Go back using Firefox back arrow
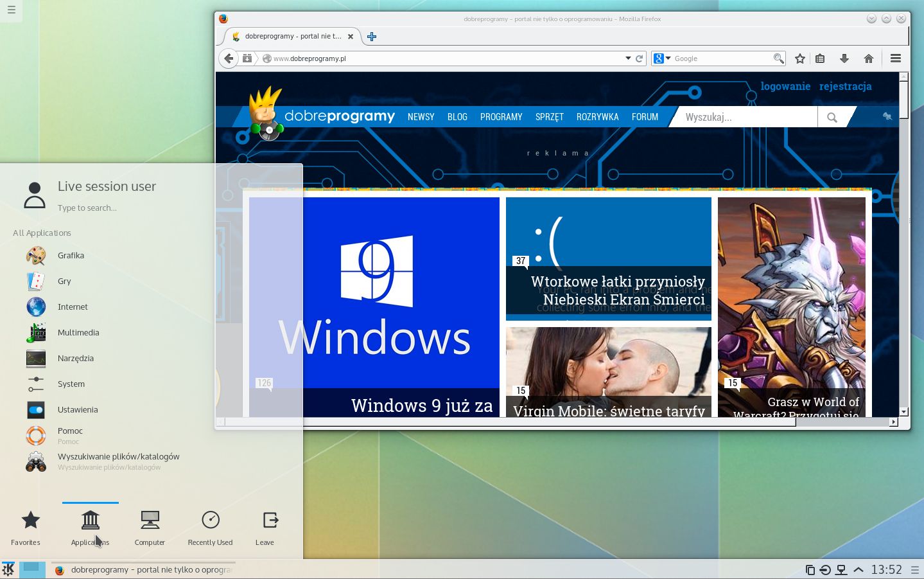 [x=229, y=58]
